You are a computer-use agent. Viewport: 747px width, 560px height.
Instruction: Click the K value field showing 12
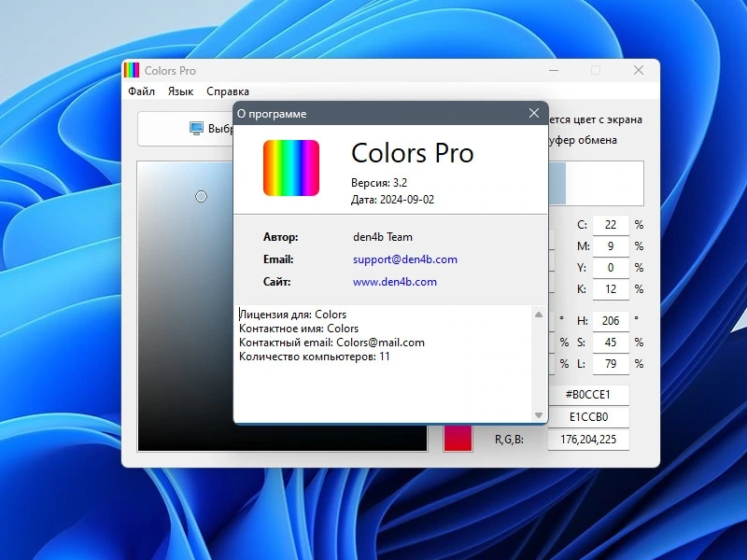click(x=611, y=289)
